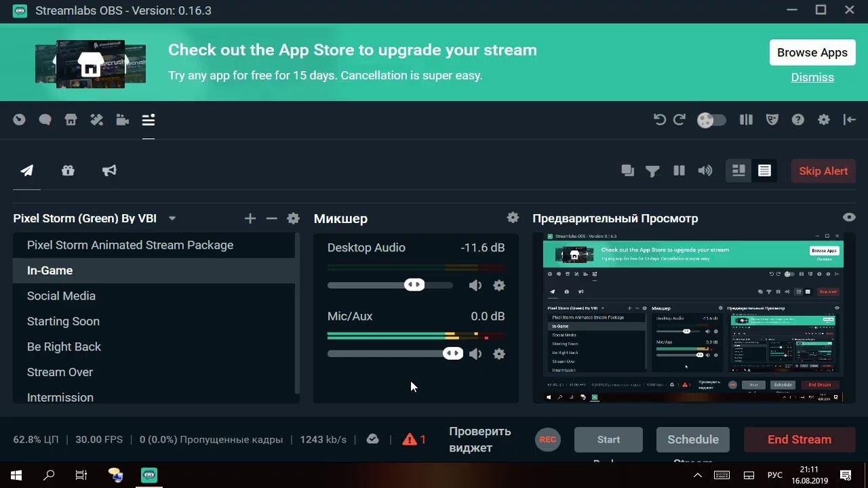Click the Browse Apps button

[812, 52]
